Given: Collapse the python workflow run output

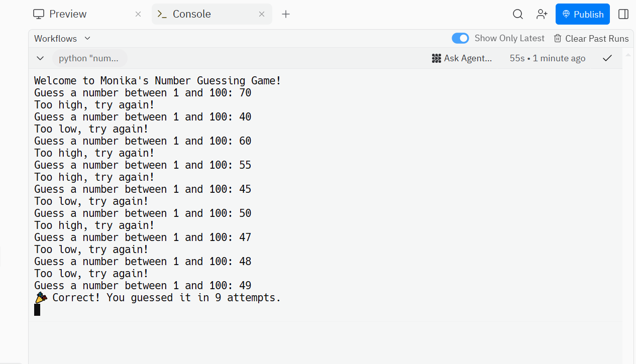Looking at the screenshot, I should (40, 58).
